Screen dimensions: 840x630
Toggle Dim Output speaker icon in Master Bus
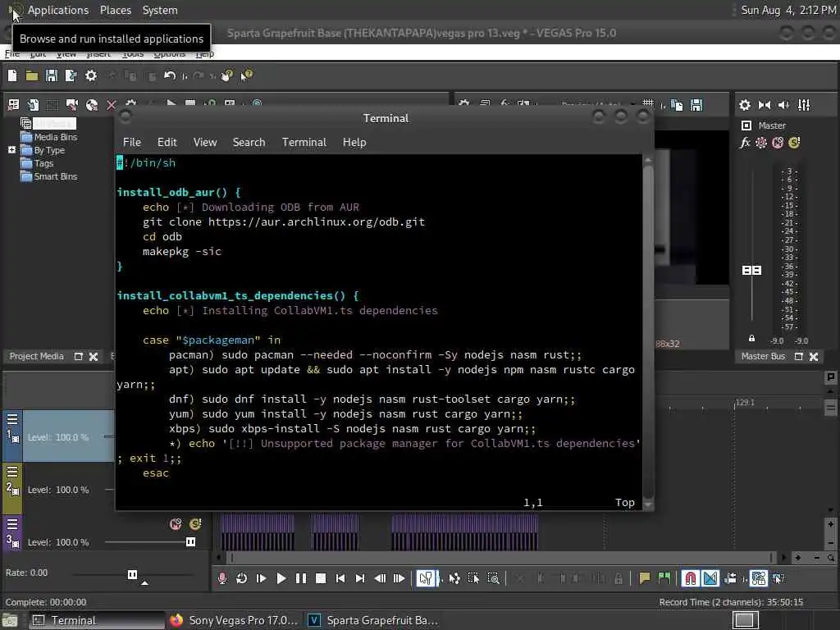click(783, 105)
